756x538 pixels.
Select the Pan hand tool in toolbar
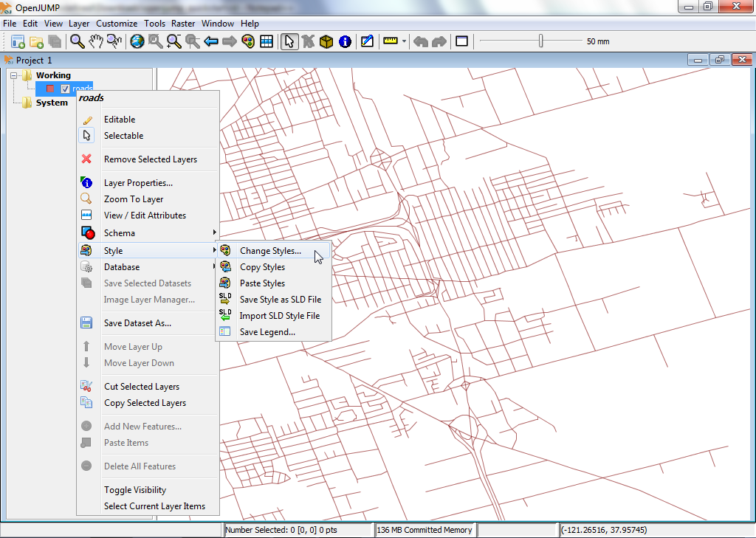tap(96, 41)
